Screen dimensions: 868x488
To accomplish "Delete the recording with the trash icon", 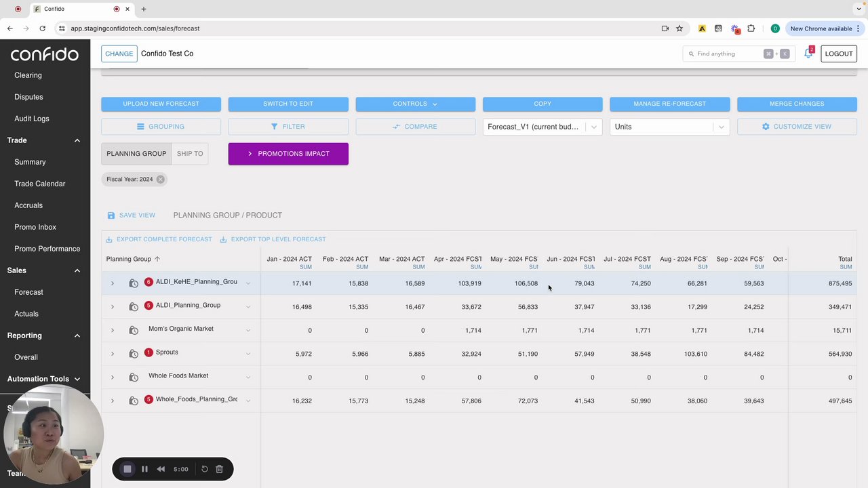I will point(219,469).
